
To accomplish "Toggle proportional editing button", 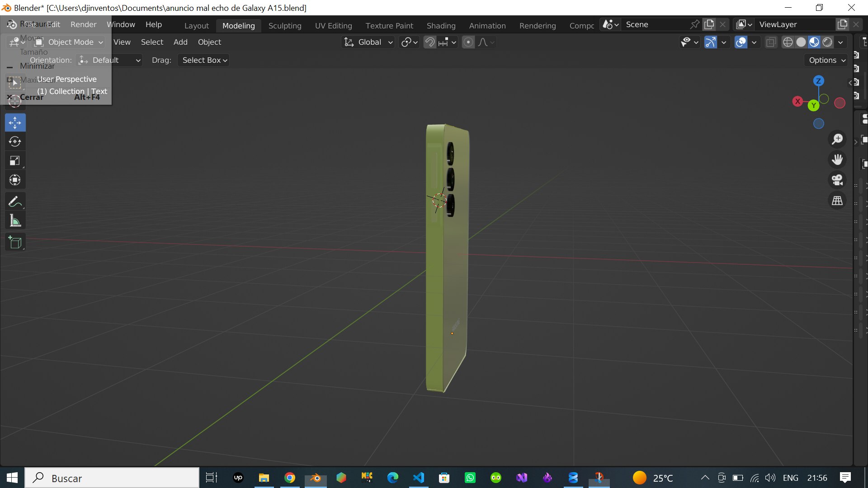I will point(468,42).
